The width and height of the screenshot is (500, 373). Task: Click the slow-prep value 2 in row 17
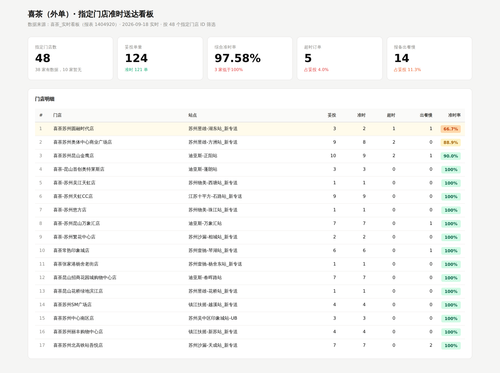431,345
